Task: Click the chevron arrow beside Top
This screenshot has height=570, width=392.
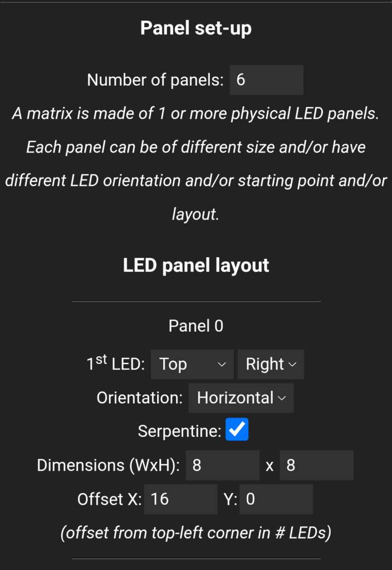Action: click(x=222, y=364)
